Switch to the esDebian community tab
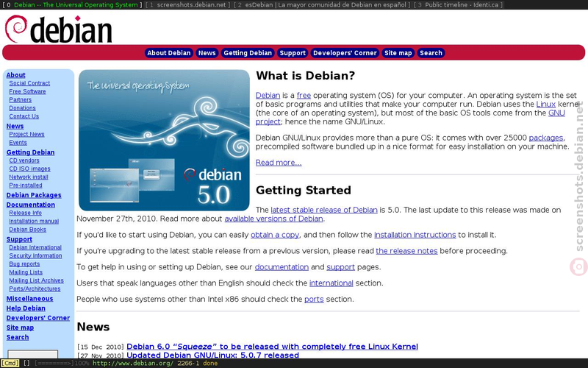 pyautogui.click(x=322, y=5)
